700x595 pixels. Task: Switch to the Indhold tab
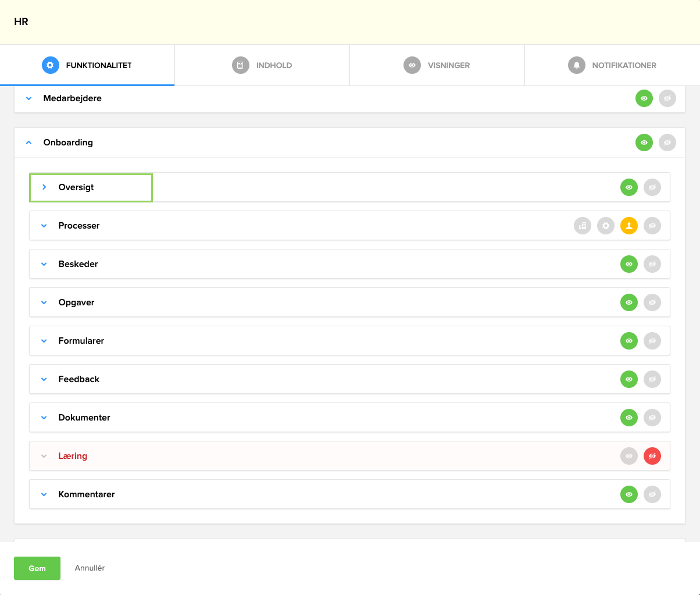click(262, 65)
